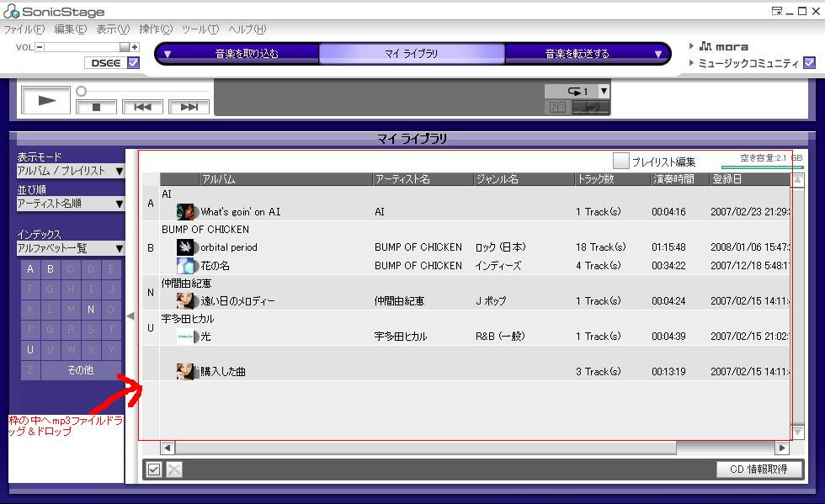This screenshot has height=504, width=825.
Task: Click the orbital period album artwork
Action: point(185,247)
